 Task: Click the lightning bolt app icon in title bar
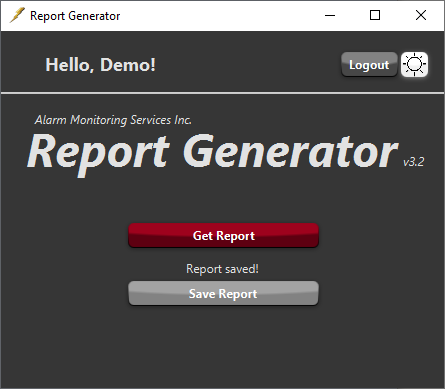[17, 15]
